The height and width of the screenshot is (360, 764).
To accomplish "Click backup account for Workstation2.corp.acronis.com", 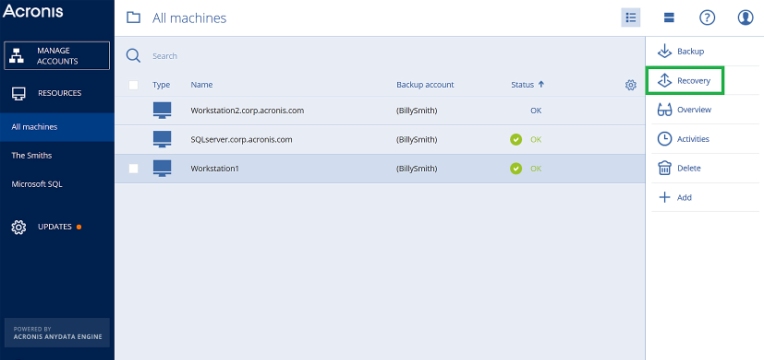I will 417,111.
